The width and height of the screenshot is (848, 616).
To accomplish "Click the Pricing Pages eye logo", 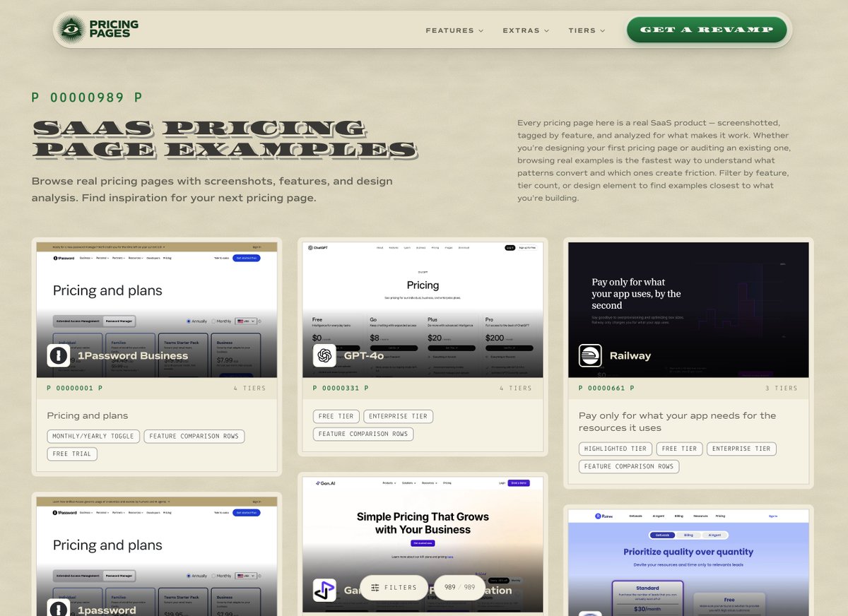I will [x=71, y=30].
